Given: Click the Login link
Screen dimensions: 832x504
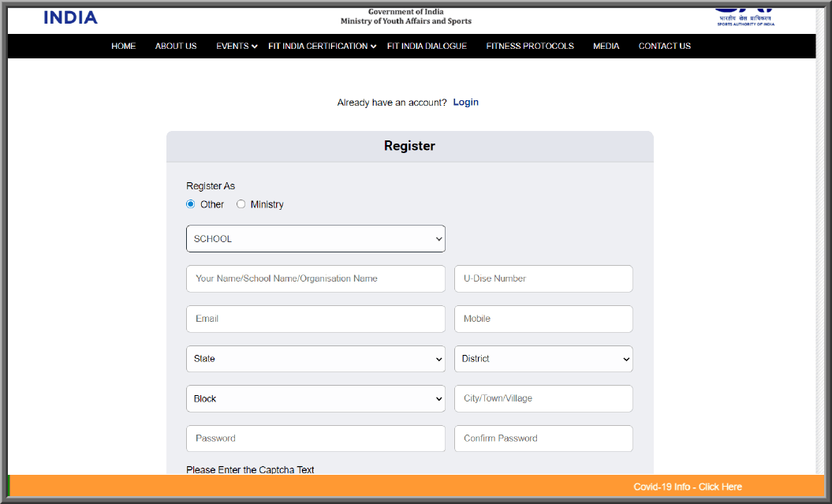Looking at the screenshot, I should coord(465,102).
